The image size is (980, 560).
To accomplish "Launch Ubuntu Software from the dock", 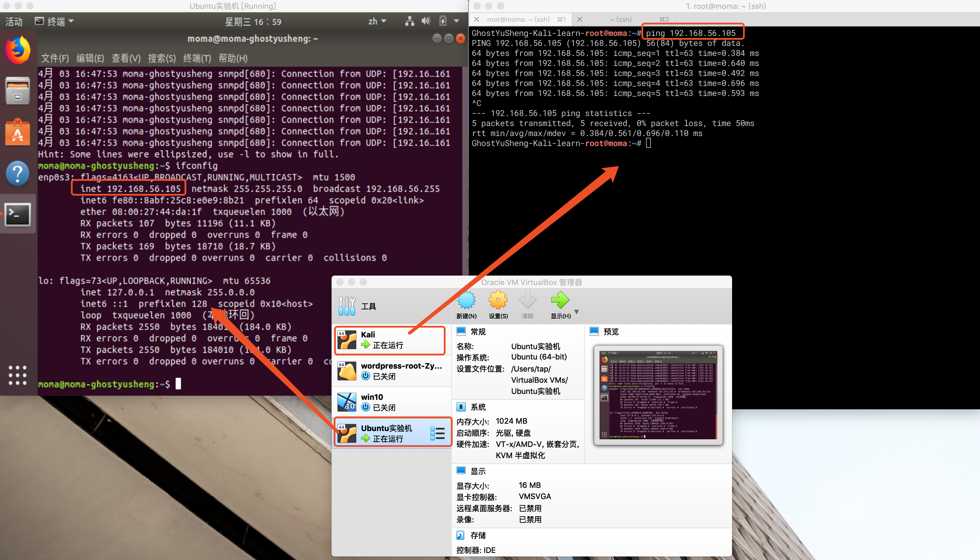I will coord(18,132).
